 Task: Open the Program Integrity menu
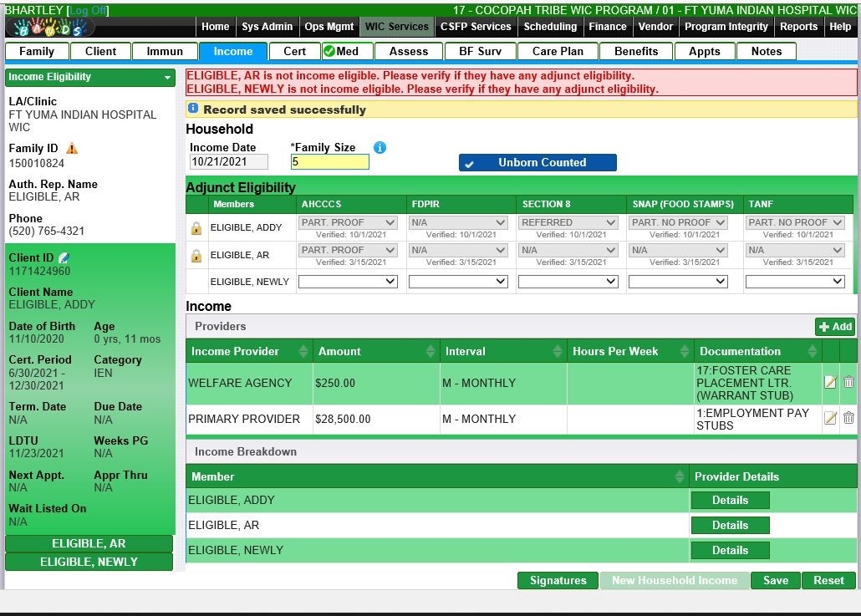click(726, 27)
